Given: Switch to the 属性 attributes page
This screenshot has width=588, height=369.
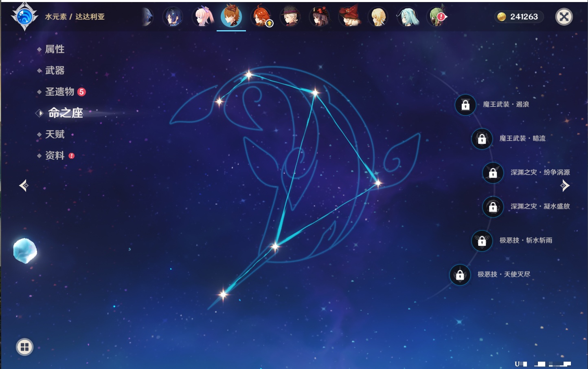Looking at the screenshot, I should tap(55, 49).
